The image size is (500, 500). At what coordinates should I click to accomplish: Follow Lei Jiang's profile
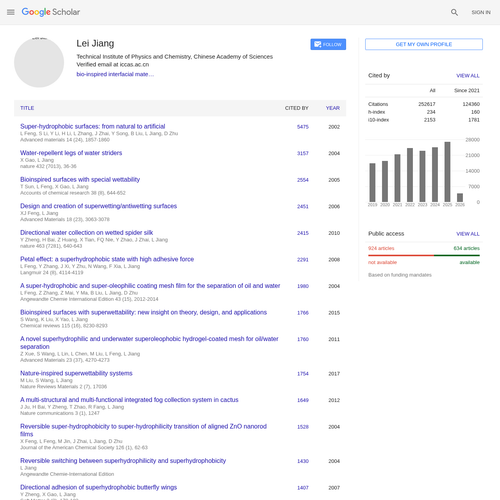coord(328,44)
